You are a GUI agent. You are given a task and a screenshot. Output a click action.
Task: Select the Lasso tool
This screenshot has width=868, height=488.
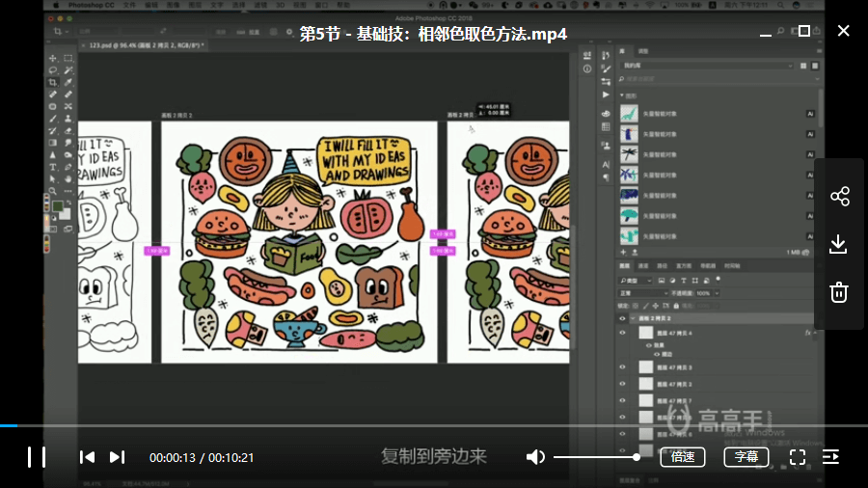[53, 70]
